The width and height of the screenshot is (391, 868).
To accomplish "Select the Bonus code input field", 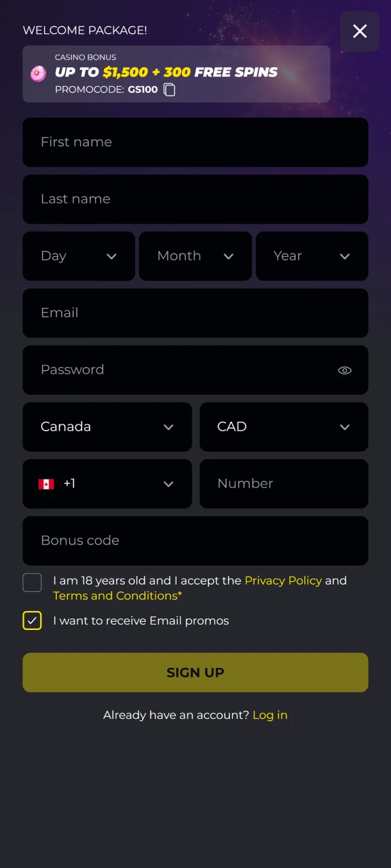I will pos(195,540).
